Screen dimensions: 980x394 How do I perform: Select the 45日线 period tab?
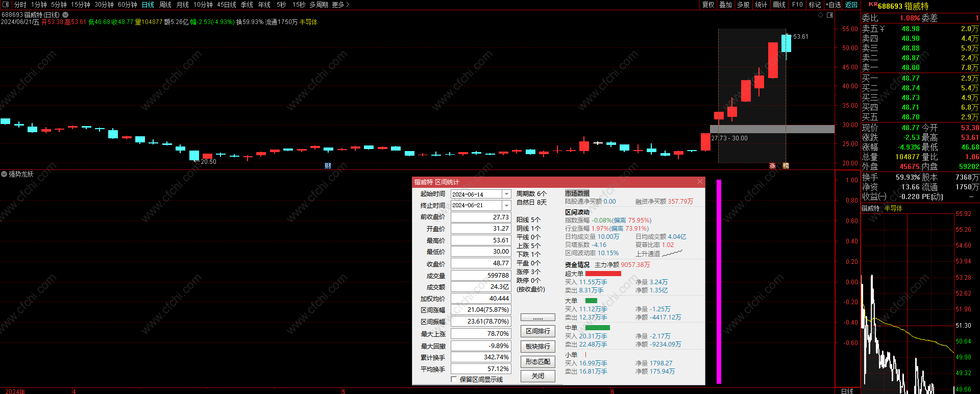point(227,5)
